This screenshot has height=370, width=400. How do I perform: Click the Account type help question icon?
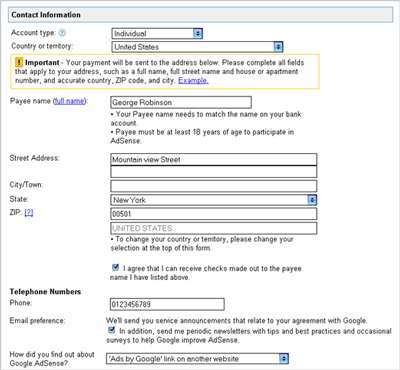pos(62,33)
